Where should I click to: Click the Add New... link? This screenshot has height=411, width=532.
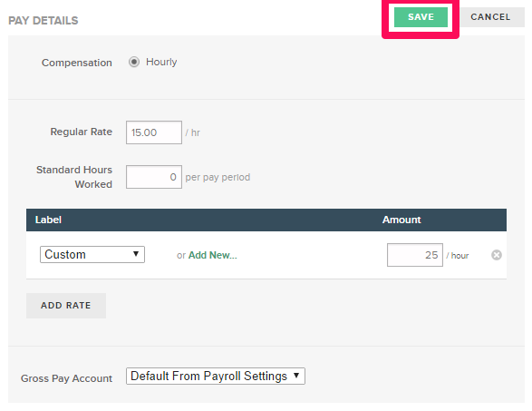pos(213,255)
